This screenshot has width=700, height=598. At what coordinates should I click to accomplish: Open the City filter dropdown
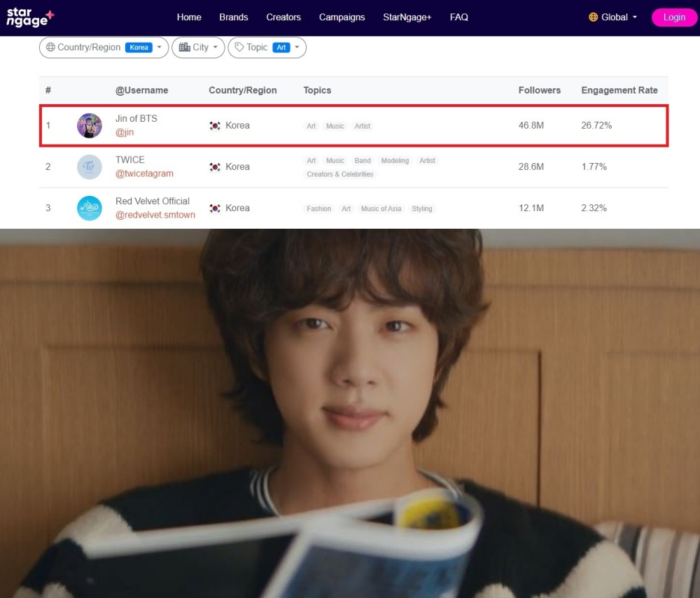tap(198, 48)
